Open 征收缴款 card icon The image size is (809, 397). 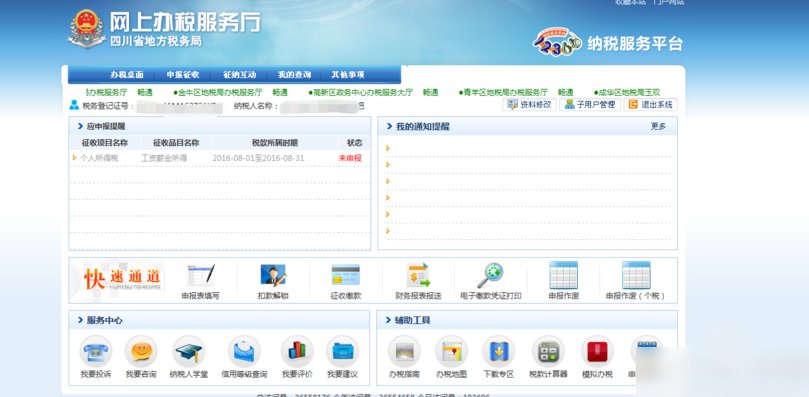[346, 275]
